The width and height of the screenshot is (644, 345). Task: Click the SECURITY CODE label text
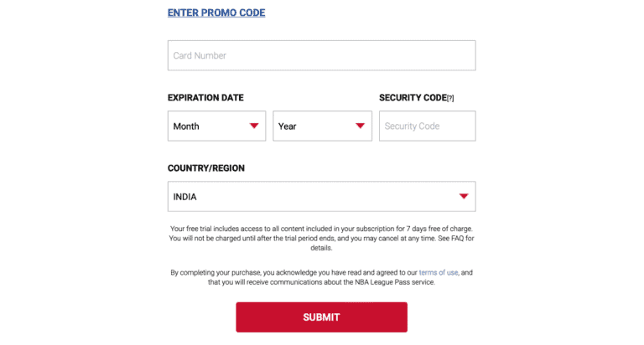413,98
